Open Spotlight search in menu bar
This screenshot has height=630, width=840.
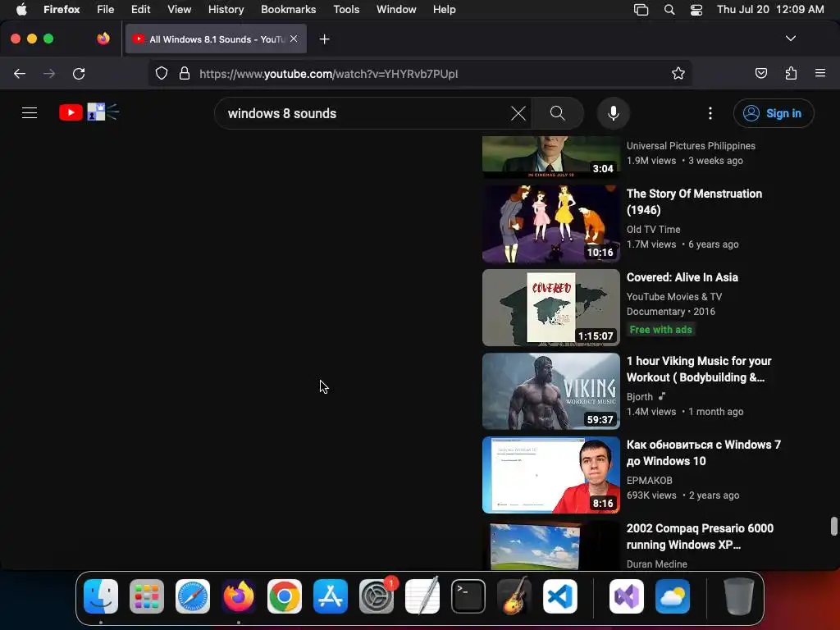click(x=669, y=9)
